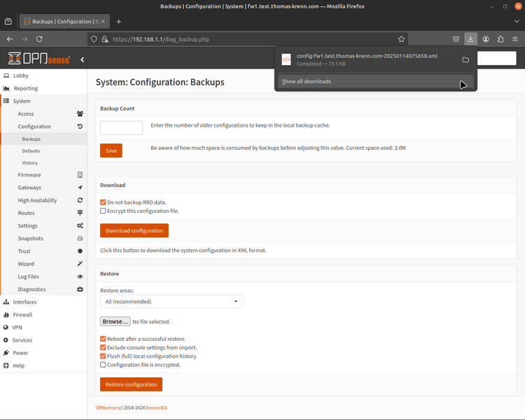Open the Access users icon in the sidebar

[x=80, y=113]
